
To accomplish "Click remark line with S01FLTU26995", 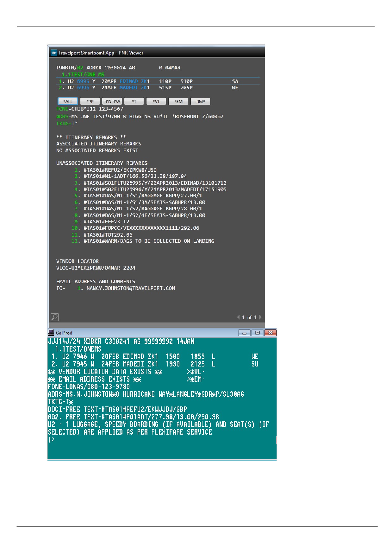I will pyautogui.click(x=155, y=183).
